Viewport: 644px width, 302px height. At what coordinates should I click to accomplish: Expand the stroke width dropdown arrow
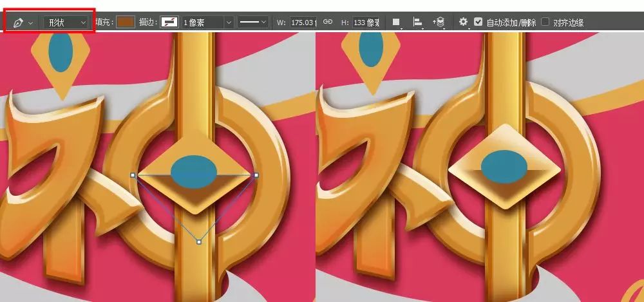pos(229,23)
